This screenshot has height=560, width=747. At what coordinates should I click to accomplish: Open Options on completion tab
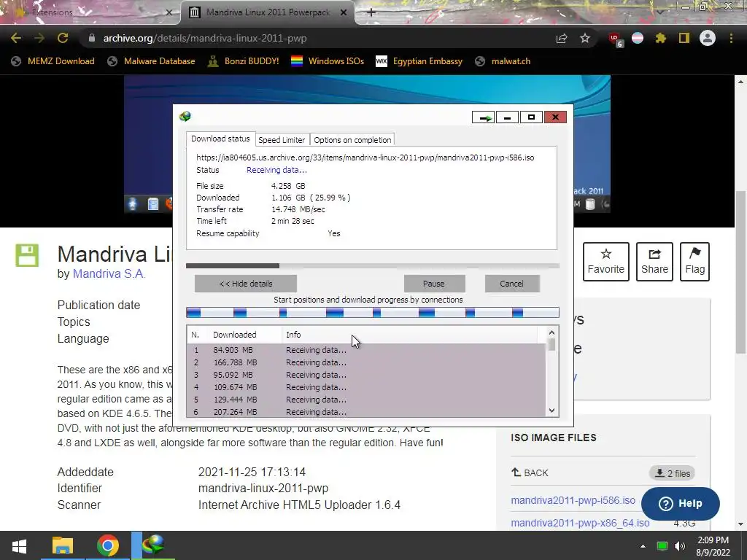click(352, 140)
